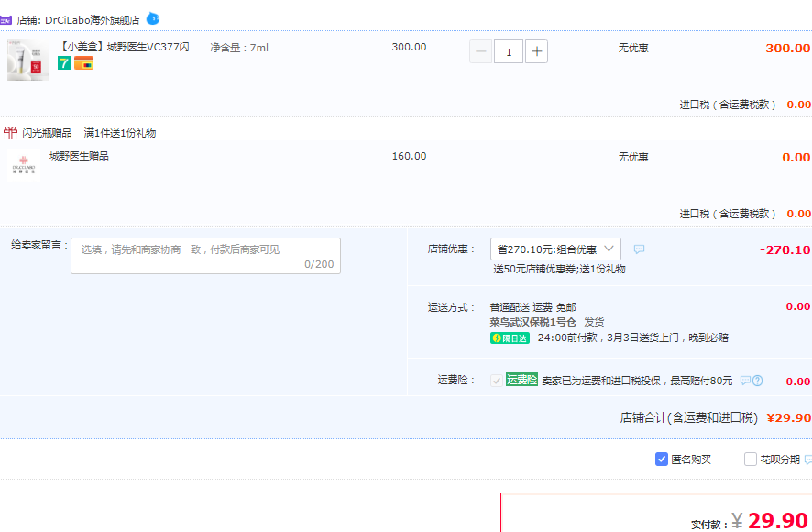The image size is (812, 532).
Task: Click the red gift box icon
Action: (10, 133)
